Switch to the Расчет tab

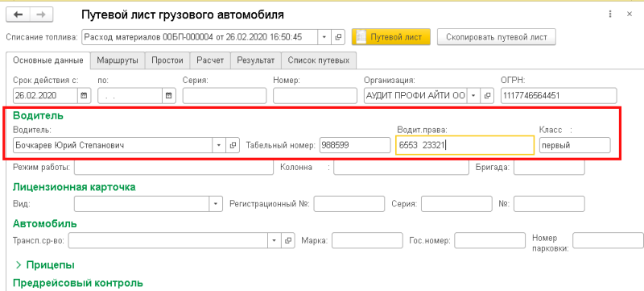tap(210, 60)
